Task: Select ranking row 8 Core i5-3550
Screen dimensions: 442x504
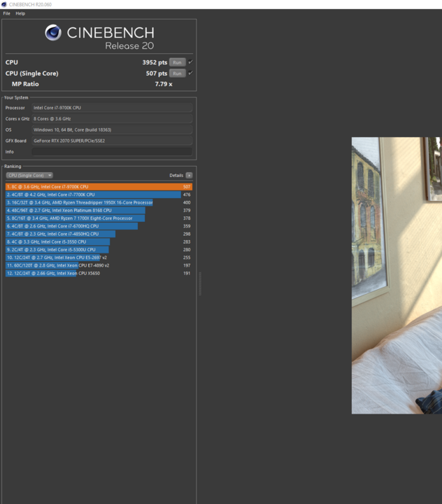Action: (x=99, y=241)
